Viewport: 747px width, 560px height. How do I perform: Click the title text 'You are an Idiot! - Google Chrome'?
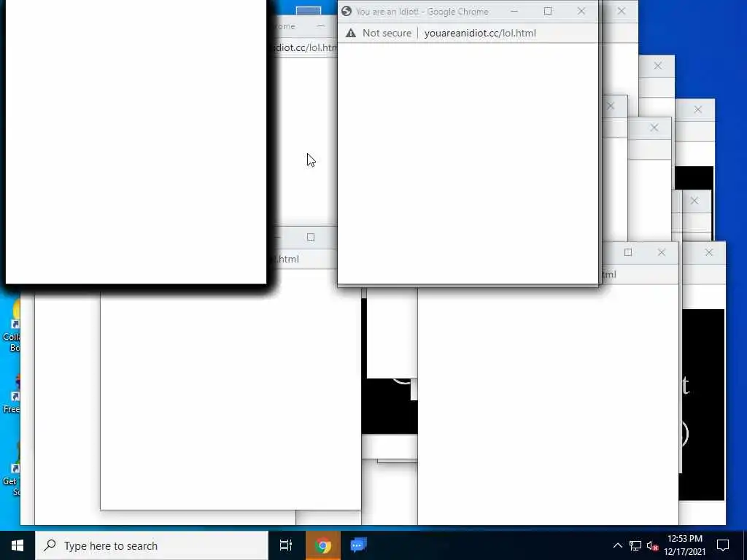pos(422,12)
